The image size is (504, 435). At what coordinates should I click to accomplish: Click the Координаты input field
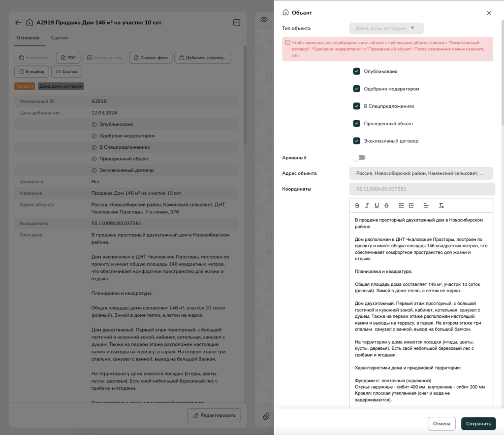pos(422,189)
